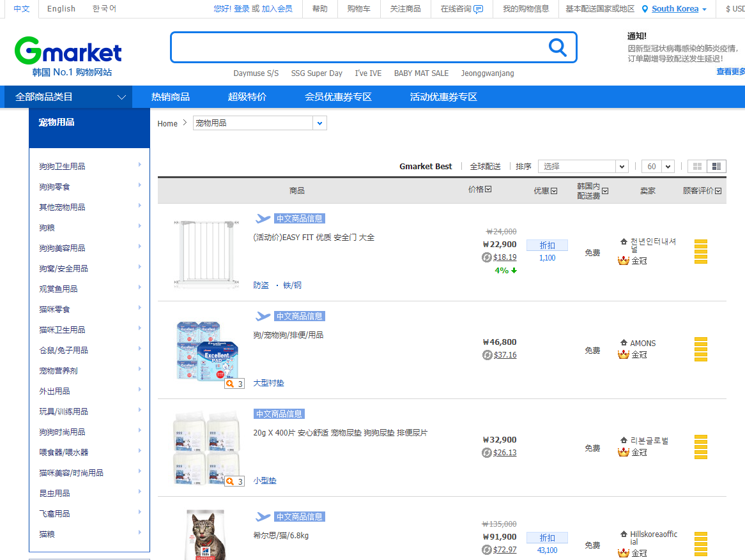Screen dimensions: 745x560
Task: Click the location pin next to South Korea
Action: [x=645, y=9]
